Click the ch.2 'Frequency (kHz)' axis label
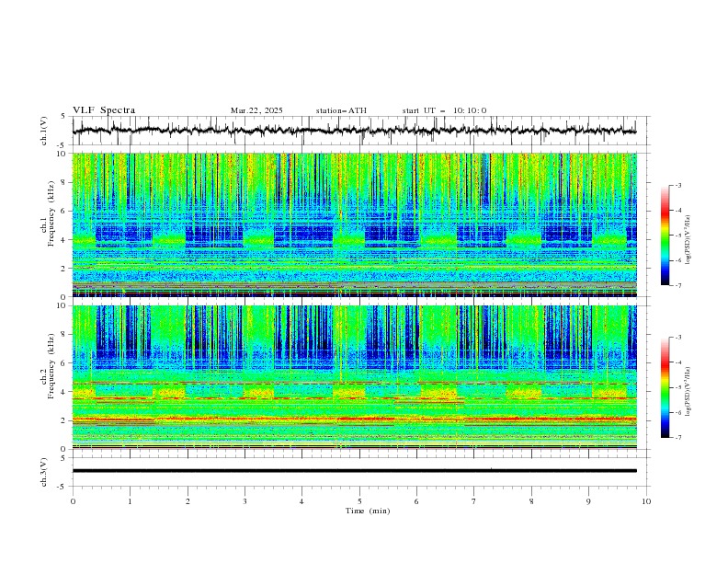728x563 pixels. click(51, 366)
